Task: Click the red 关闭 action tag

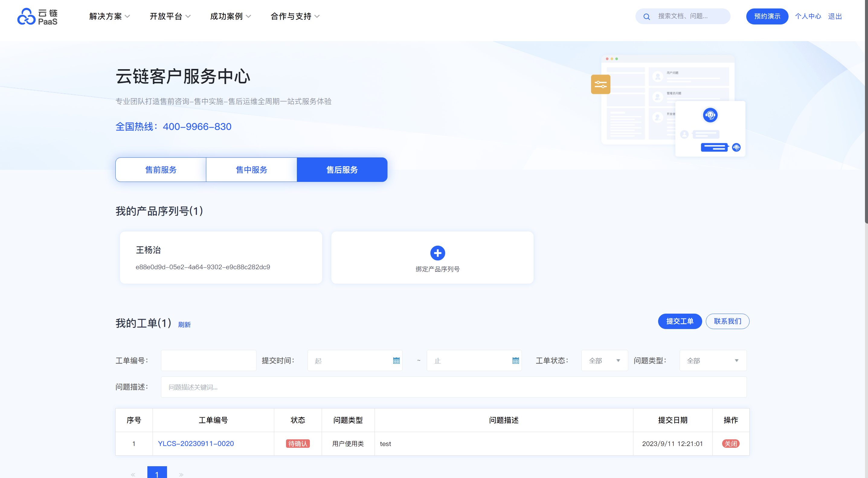Action: click(730, 443)
